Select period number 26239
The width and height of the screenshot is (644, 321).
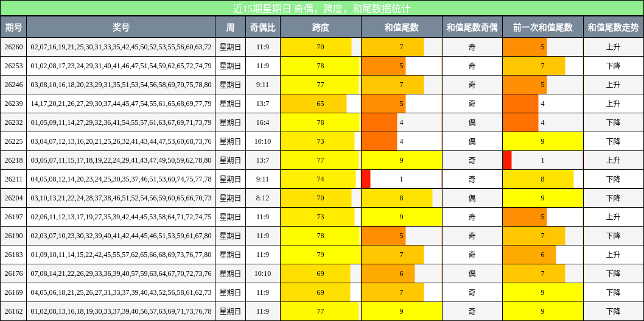pyautogui.click(x=13, y=104)
